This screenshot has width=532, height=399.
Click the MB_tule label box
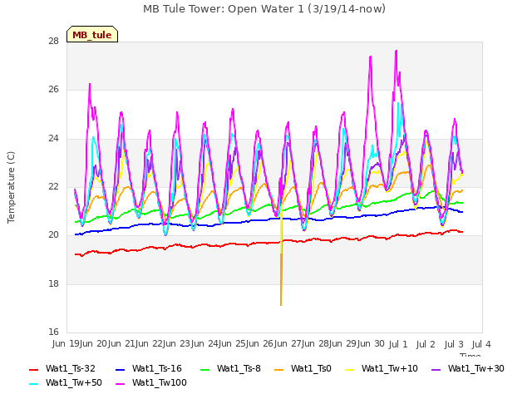click(92, 34)
